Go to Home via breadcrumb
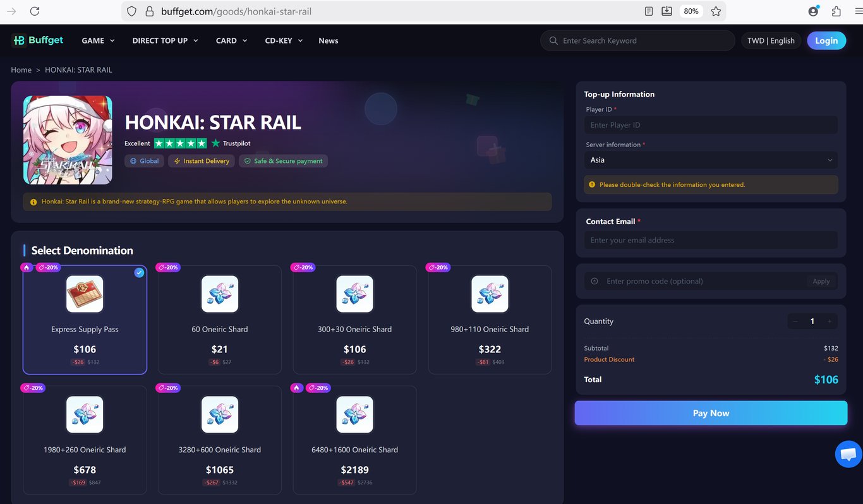This screenshot has width=863, height=504. [21, 69]
